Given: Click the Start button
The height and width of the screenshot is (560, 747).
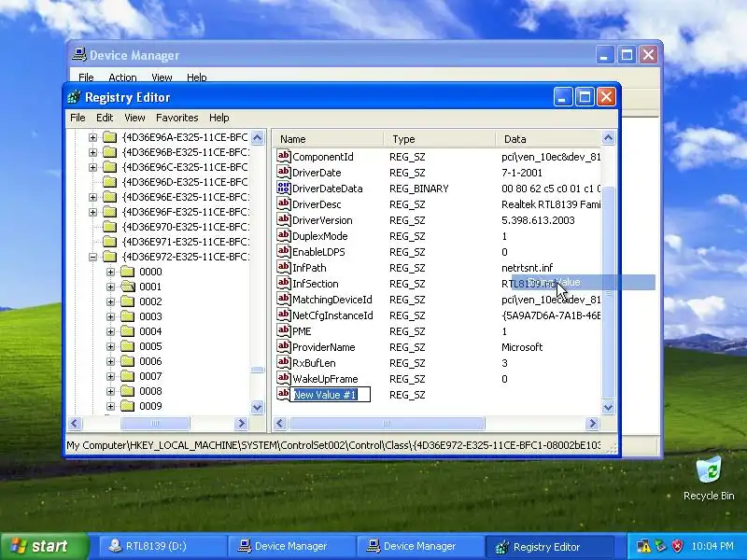Looking at the screenshot, I should pos(44,546).
